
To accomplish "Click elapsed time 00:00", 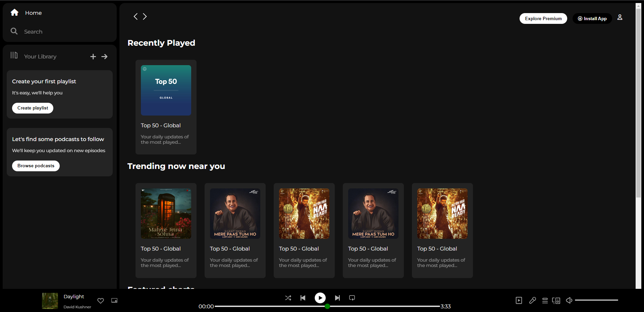I will [206, 306].
